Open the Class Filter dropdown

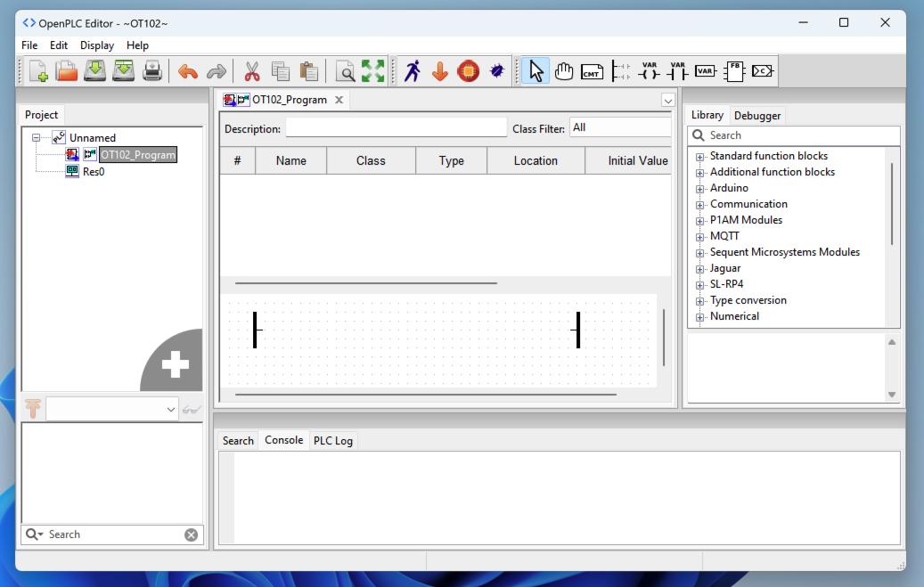(x=620, y=127)
